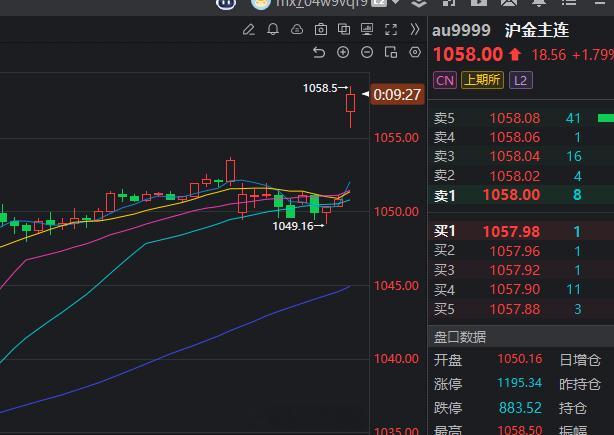Click the 1045.00 price axis label
Screen dimensions: 614x435
tap(396, 285)
